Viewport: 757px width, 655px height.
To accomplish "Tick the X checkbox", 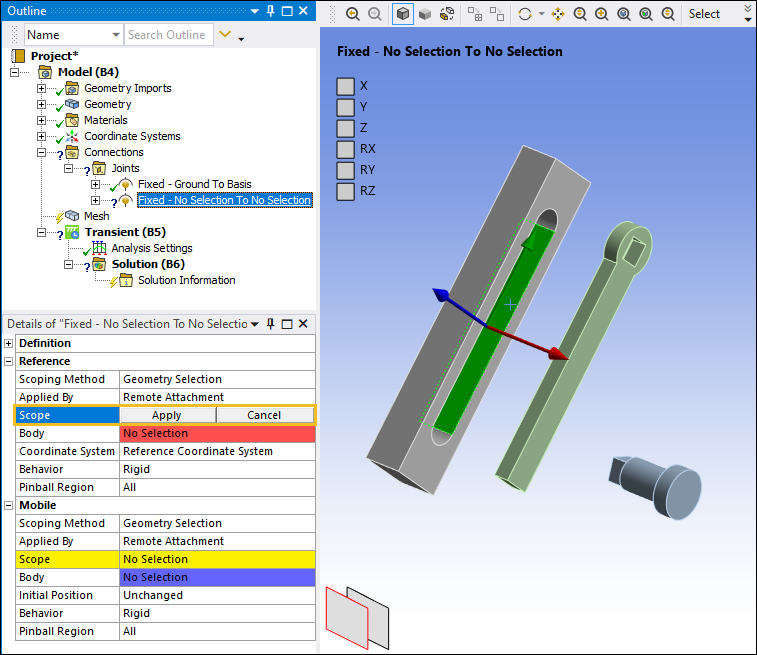I will tap(345, 86).
